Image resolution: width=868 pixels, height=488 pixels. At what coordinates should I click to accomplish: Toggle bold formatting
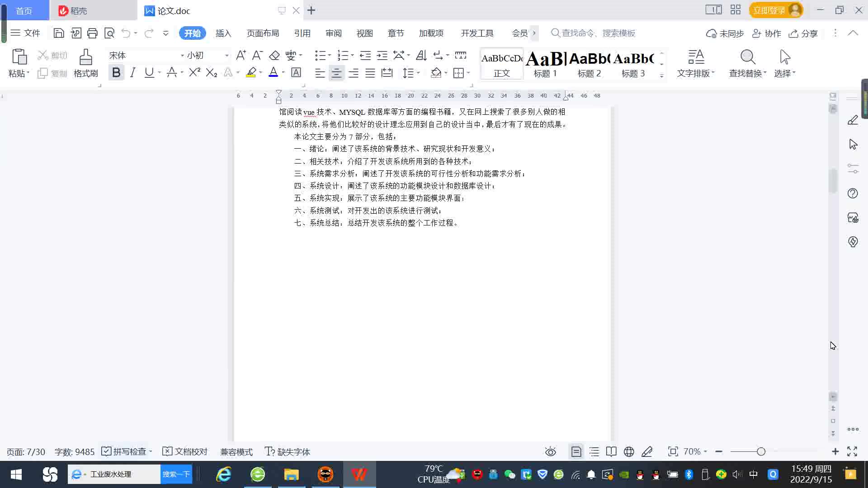click(116, 73)
